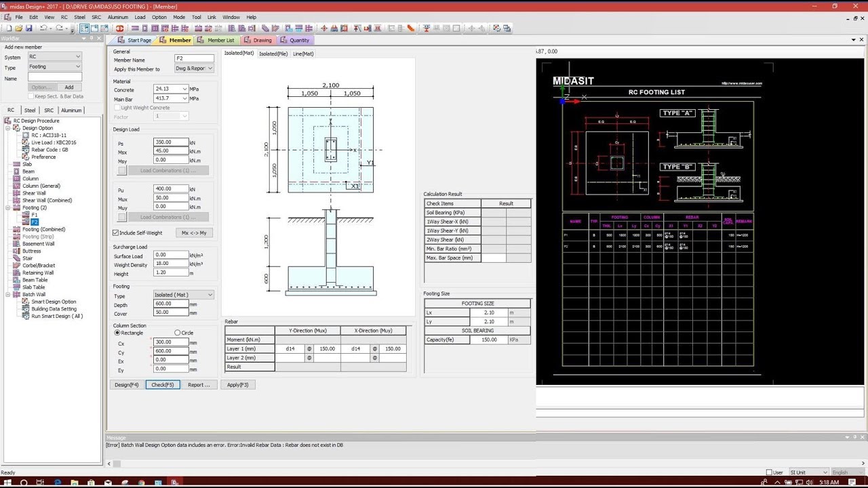Collapse the Footing (2) tree node

(x=8, y=208)
